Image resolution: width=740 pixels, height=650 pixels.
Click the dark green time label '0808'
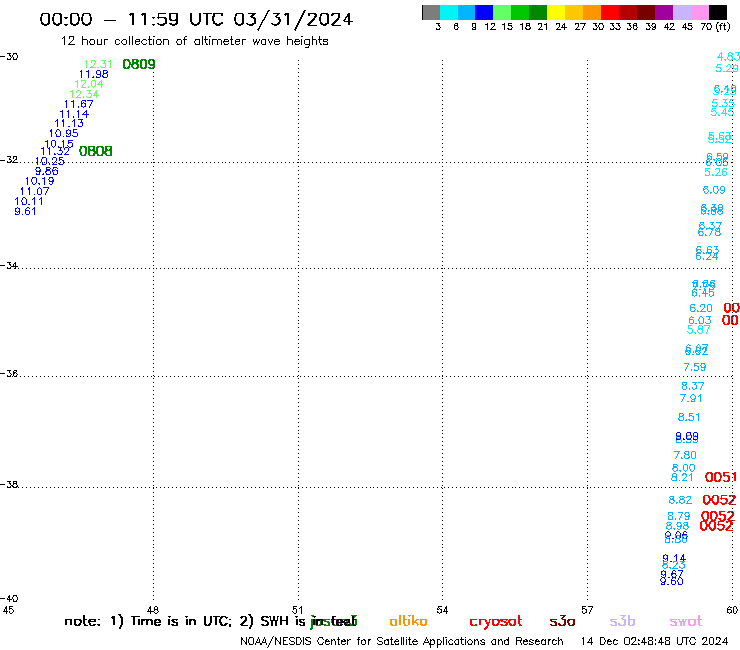coord(95,151)
